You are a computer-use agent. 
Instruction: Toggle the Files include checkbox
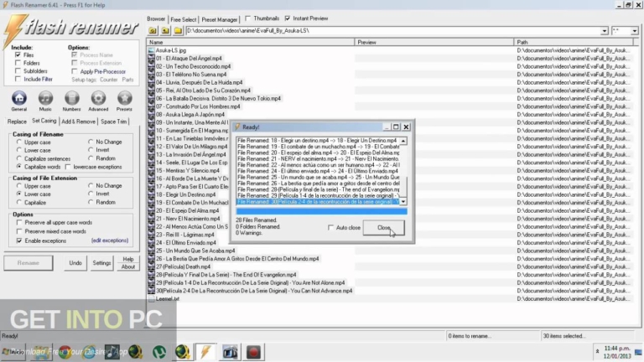[18, 55]
